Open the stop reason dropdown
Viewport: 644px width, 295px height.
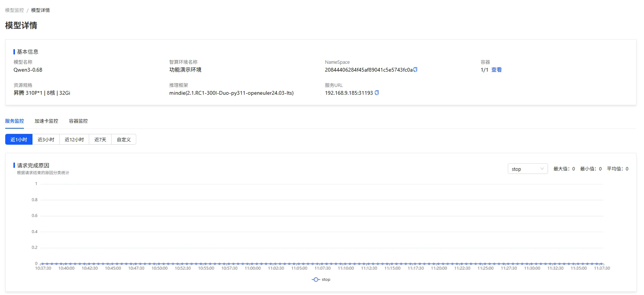point(528,169)
